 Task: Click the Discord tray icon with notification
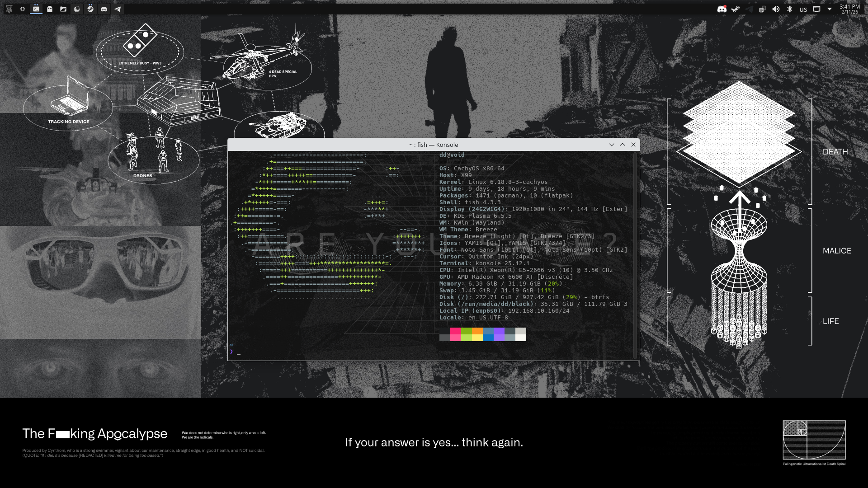(722, 9)
